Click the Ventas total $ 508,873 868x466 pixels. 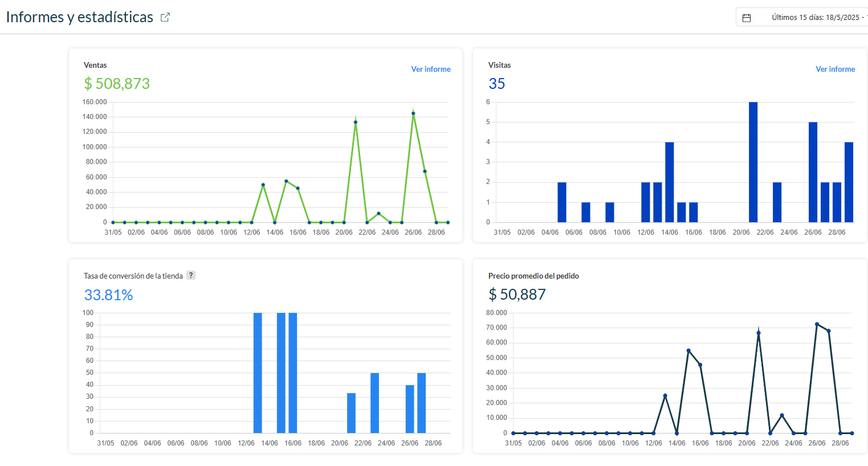point(117,84)
